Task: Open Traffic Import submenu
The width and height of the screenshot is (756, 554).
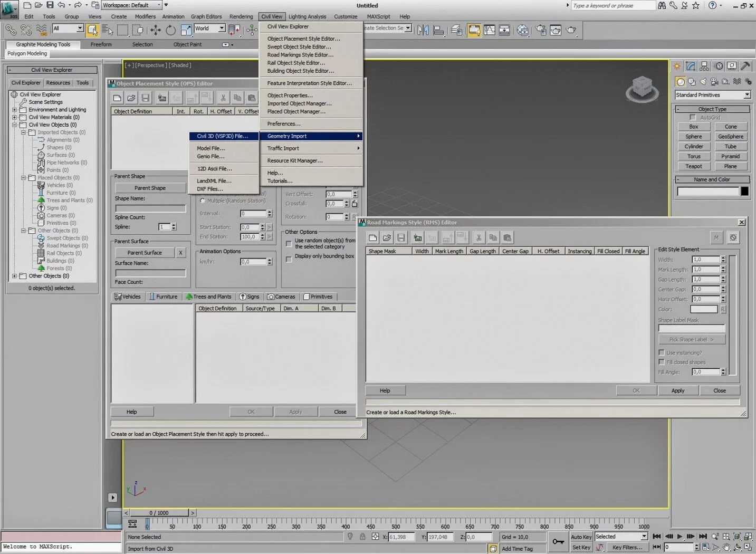Action: [311, 148]
